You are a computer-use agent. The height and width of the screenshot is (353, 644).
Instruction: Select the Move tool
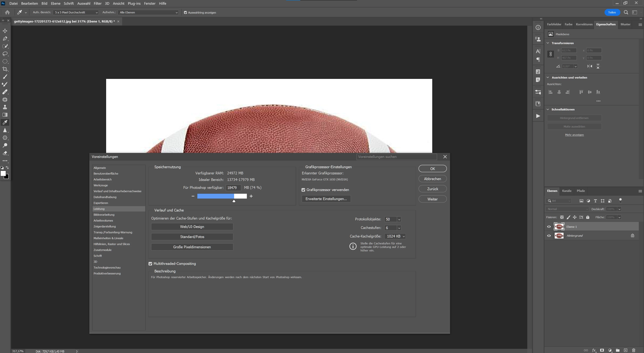(x=5, y=31)
